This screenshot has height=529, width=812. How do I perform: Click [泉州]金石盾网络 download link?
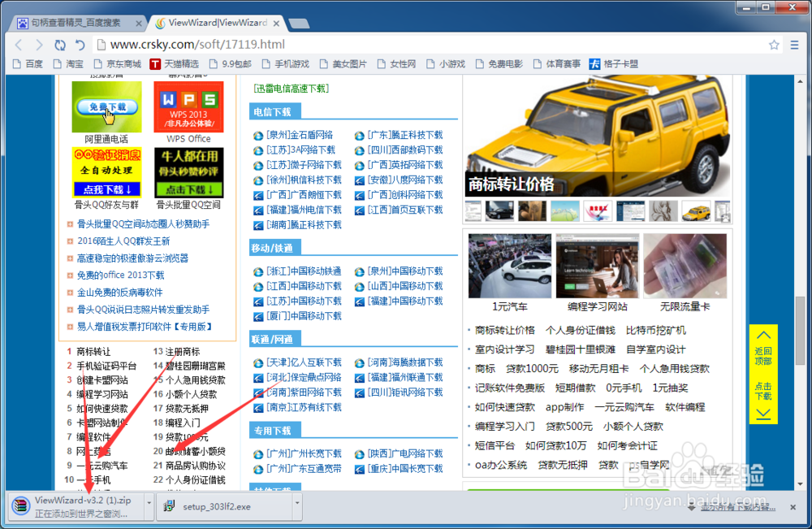[x=300, y=135]
